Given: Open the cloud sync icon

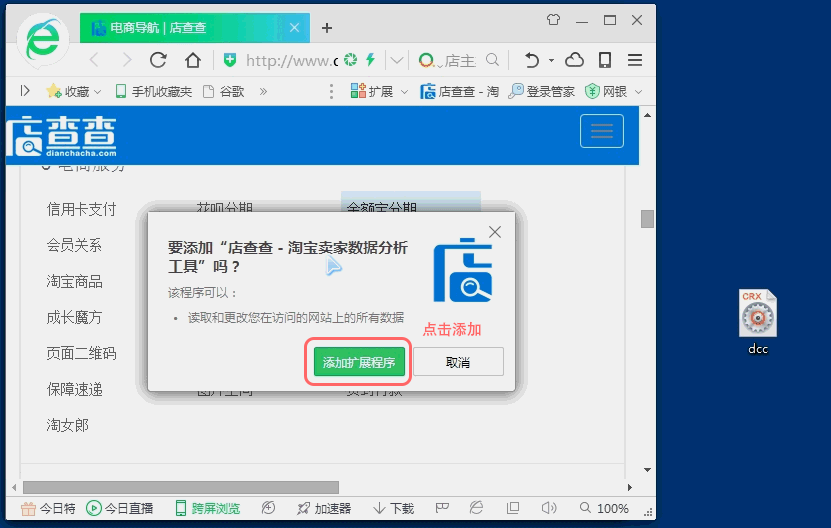Looking at the screenshot, I should [574, 60].
